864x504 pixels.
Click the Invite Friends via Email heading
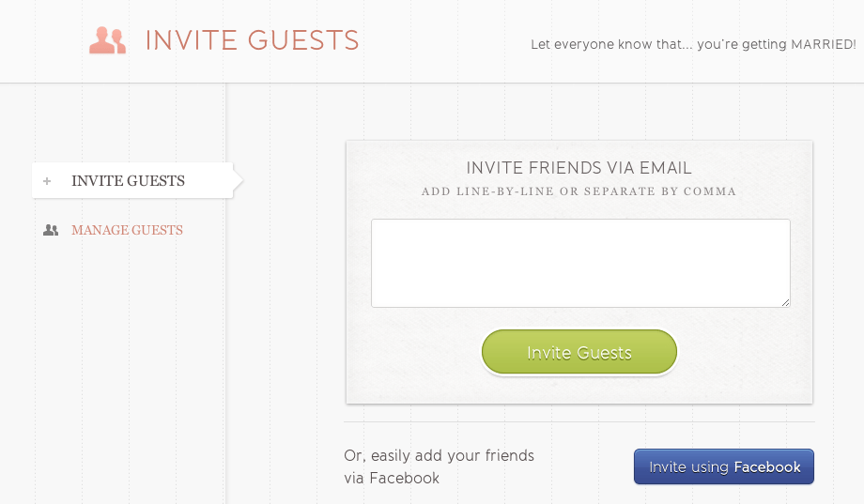tap(579, 167)
